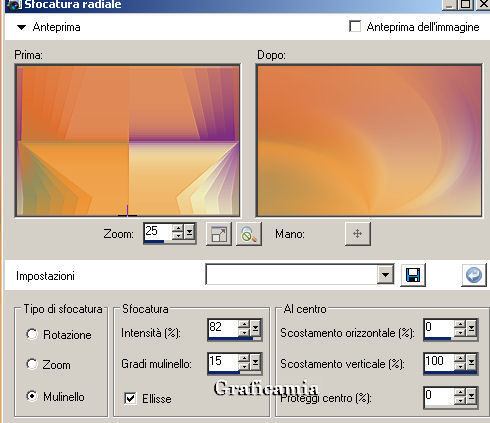Reset settings with the blue arrow icon
490x423 pixels.
click(474, 275)
